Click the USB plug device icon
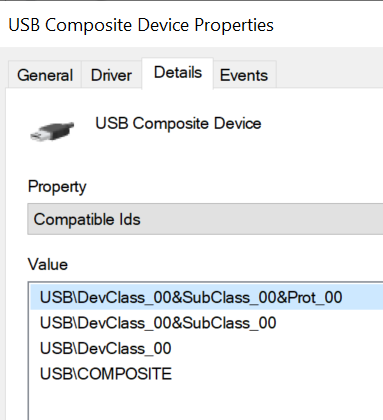The width and height of the screenshot is (383, 420). point(52,131)
